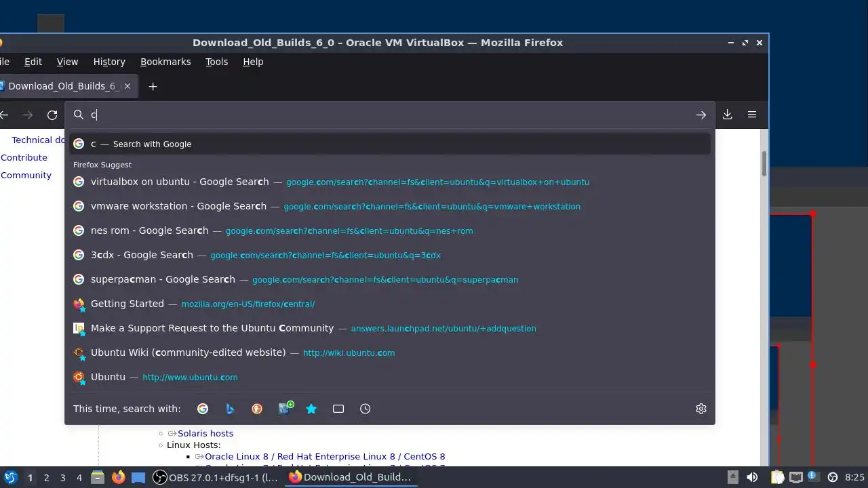
Task: Search bookmarks using star icon
Action: 311,409
